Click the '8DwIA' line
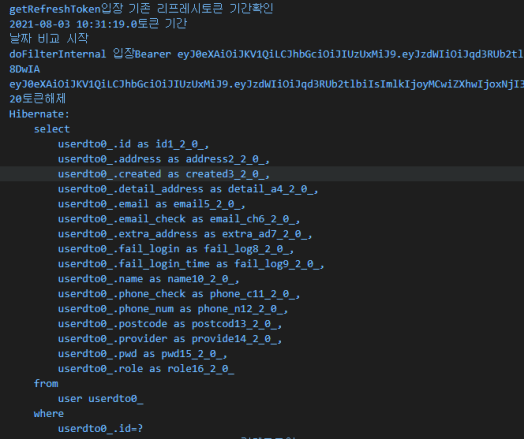This screenshot has width=524, height=439. click(x=25, y=69)
